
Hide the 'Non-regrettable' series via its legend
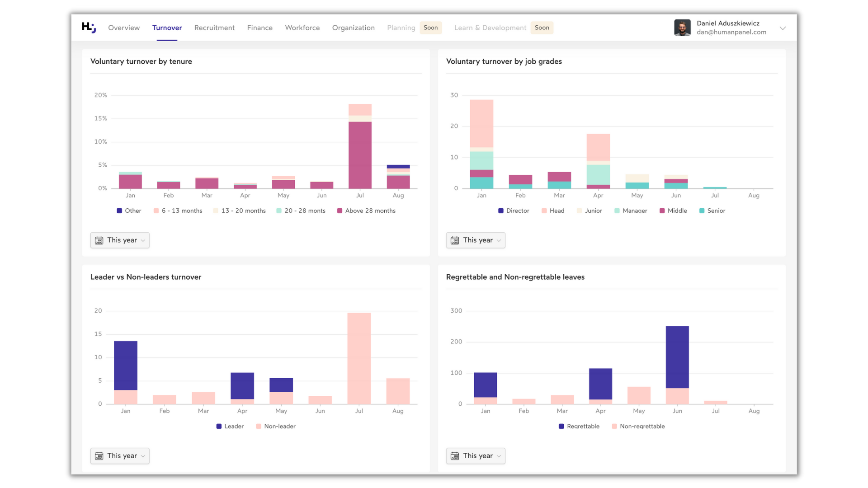638,426
